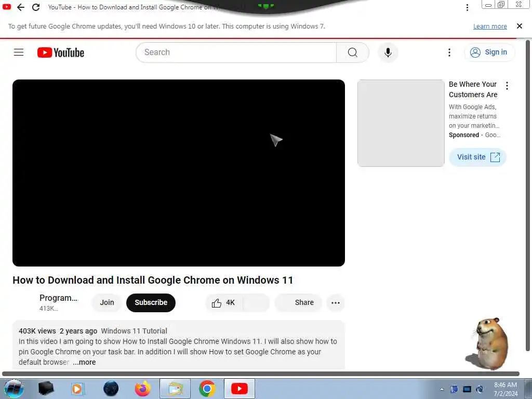Open the Be Where Your Customers Are ad title
The width and height of the screenshot is (532, 399).
(473, 89)
